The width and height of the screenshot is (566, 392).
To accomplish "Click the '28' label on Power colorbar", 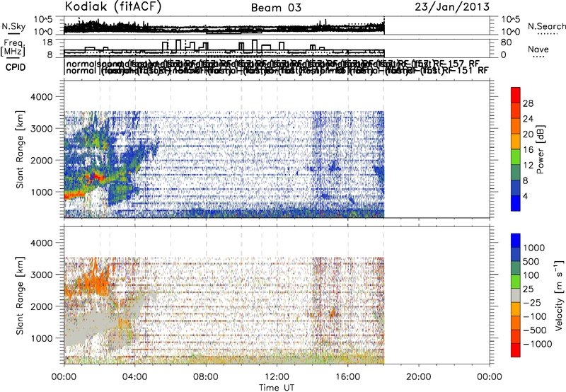I will pyautogui.click(x=528, y=103).
